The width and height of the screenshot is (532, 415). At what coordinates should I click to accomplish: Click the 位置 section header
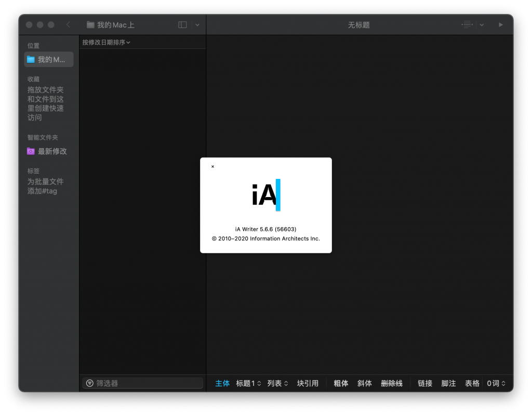click(33, 46)
